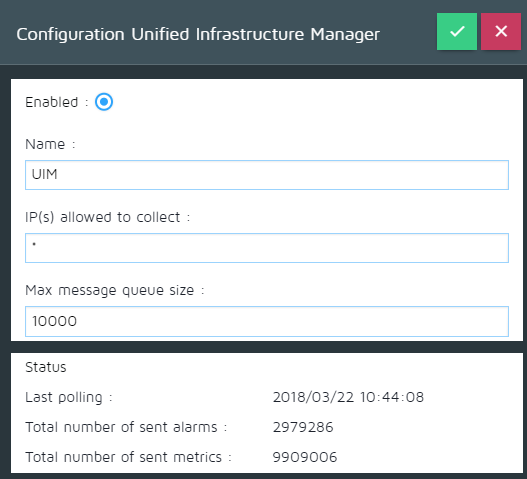Image resolution: width=527 pixels, height=479 pixels.
Task: Select the Max message queue size input
Action: (x=267, y=321)
